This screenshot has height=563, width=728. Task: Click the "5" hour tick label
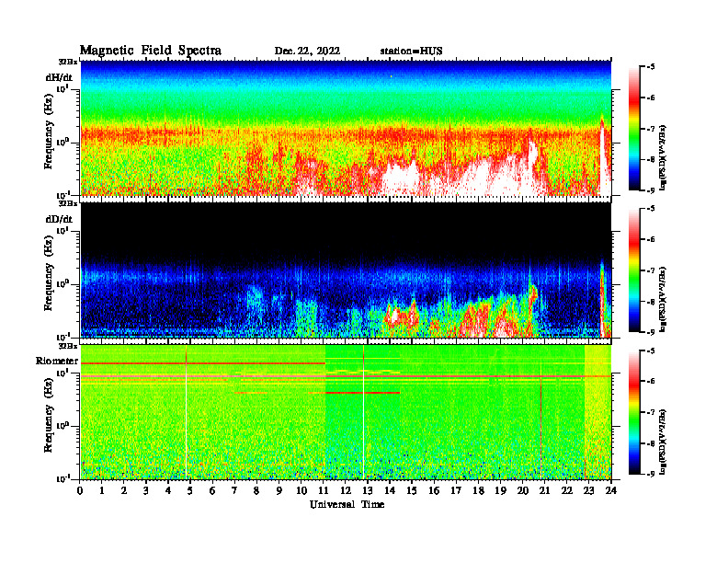click(x=190, y=491)
